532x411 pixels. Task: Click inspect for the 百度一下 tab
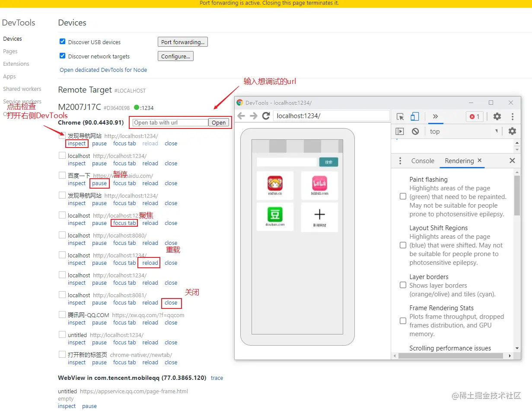tap(77, 183)
